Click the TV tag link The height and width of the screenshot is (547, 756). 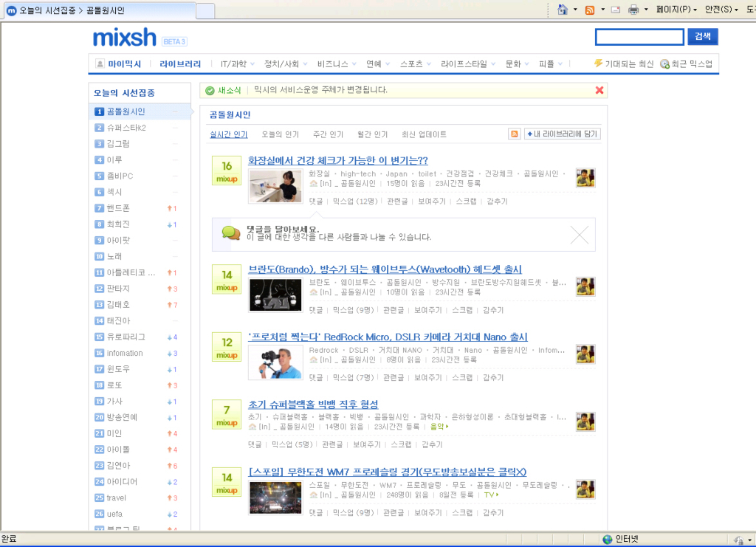coord(491,495)
